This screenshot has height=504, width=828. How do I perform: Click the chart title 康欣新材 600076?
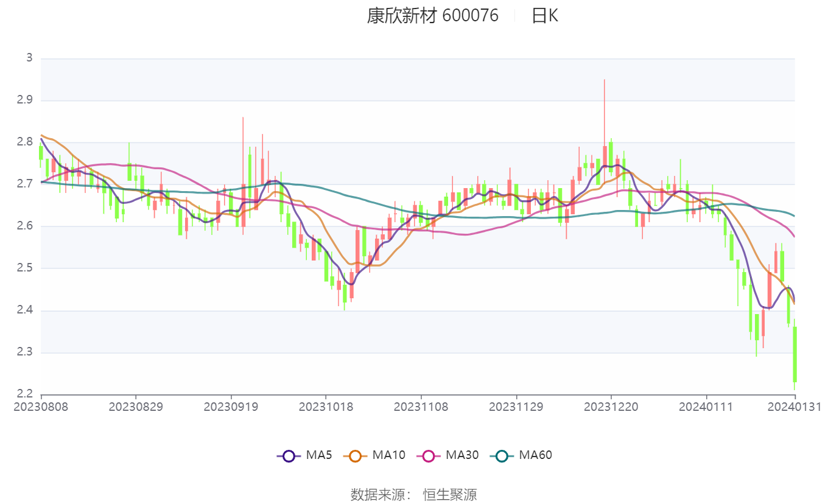(x=432, y=16)
